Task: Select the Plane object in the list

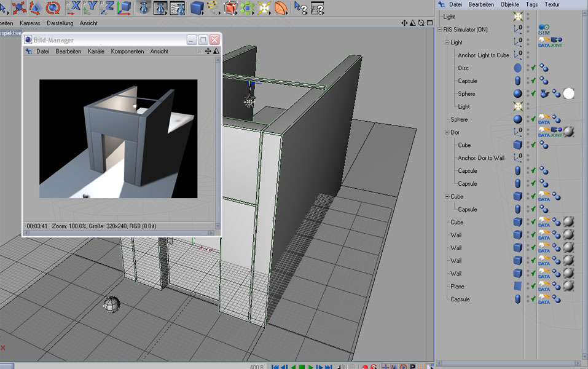Action: coord(458,287)
